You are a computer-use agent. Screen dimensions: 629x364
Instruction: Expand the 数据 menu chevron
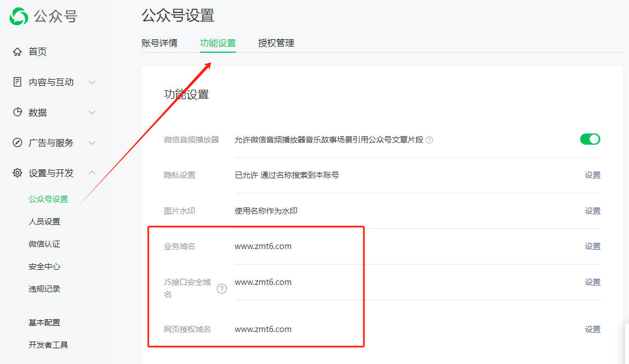click(92, 113)
